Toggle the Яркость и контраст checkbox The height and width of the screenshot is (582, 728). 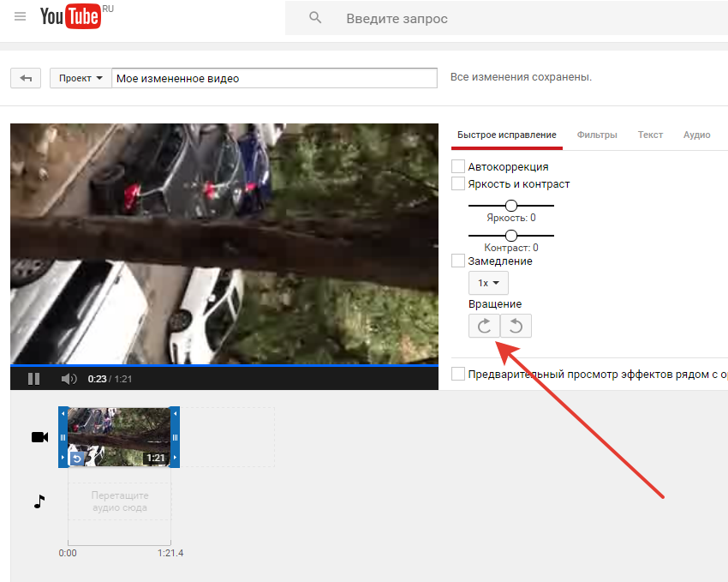click(x=458, y=183)
